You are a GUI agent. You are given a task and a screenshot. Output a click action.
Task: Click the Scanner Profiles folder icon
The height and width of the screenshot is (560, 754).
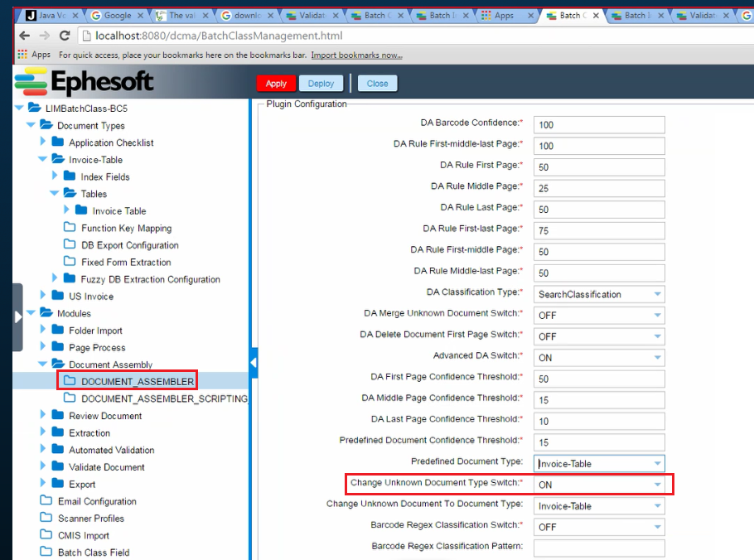46,517
